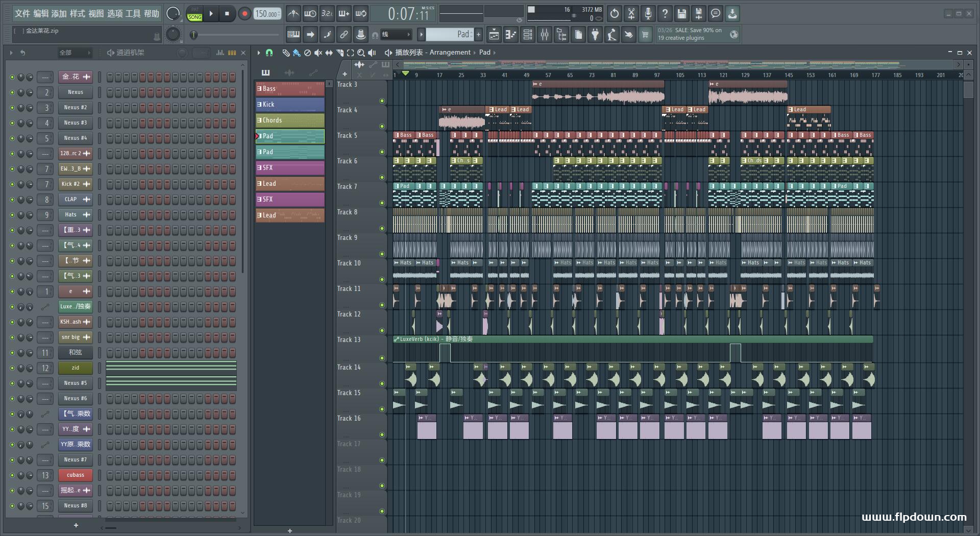Open the Browser view button
Viewport: 980px width, 536px height.
click(561, 35)
